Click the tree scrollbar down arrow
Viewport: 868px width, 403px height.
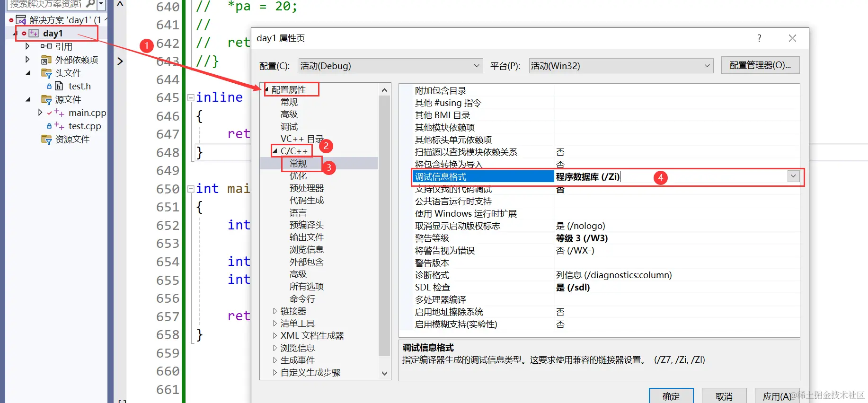click(x=384, y=373)
